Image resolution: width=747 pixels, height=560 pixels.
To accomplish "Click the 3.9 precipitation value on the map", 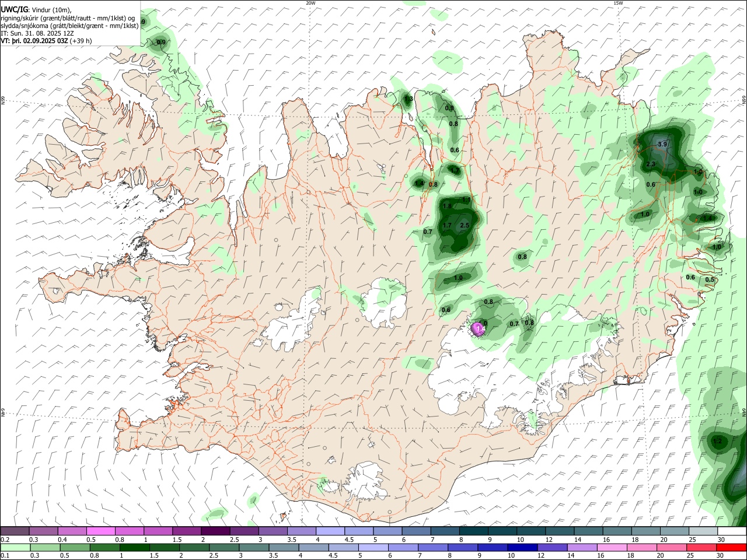I will tap(662, 144).
